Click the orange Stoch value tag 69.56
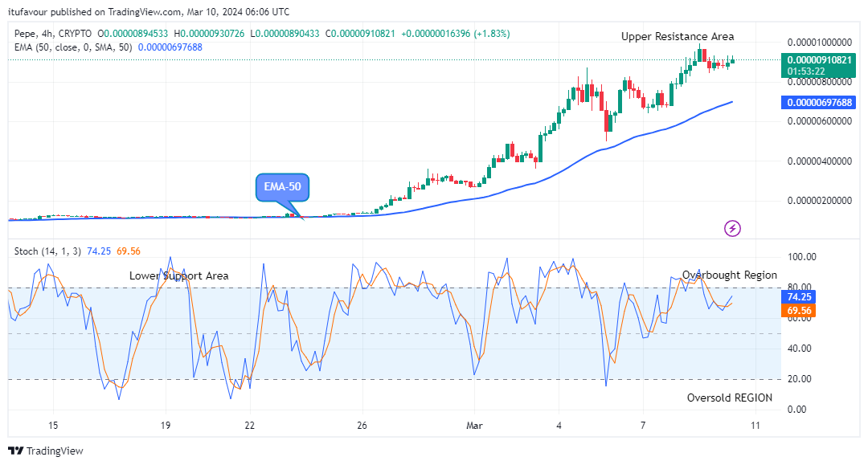Viewport: 868px width, 465px height. tap(799, 311)
